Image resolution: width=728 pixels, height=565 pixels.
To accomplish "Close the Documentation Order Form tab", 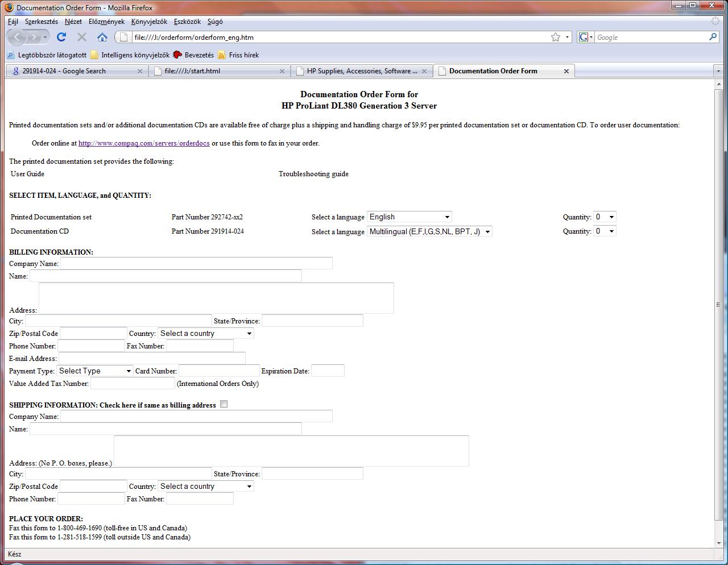I will point(566,71).
